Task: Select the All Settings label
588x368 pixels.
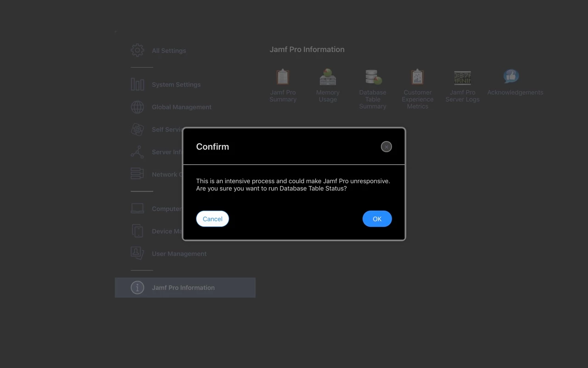Action: (169, 51)
